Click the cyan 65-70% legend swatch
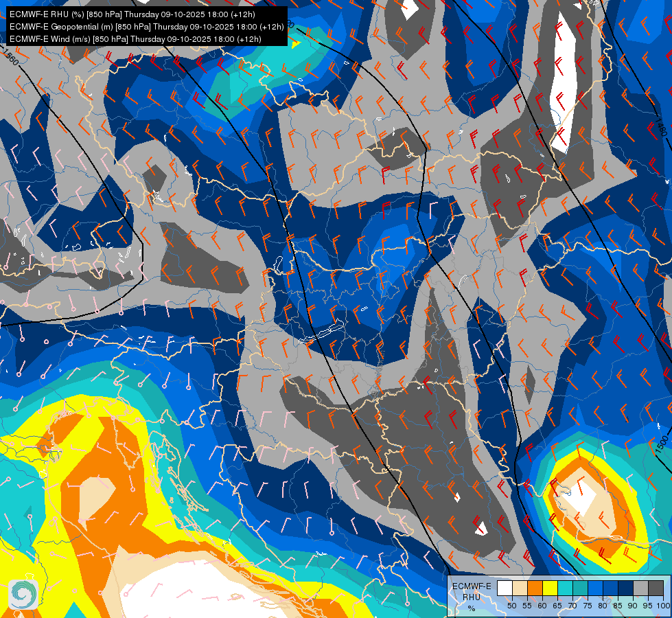This screenshot has width=672, height=618. pyautogui.click(x=565, y=588)
